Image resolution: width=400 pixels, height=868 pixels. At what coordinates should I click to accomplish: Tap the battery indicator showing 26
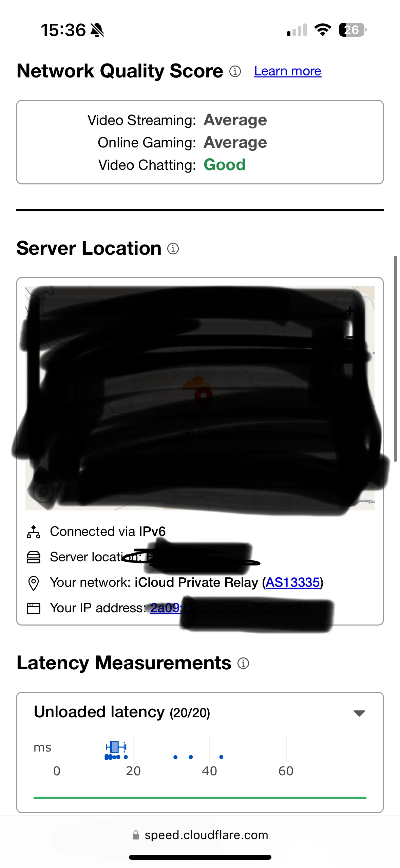[x=353, y=30]
